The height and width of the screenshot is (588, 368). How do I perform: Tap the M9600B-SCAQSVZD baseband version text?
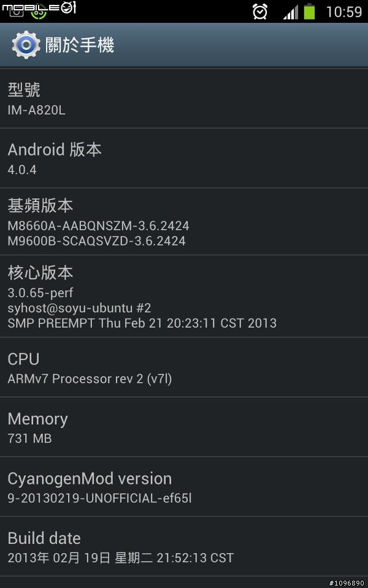(96, 241)
